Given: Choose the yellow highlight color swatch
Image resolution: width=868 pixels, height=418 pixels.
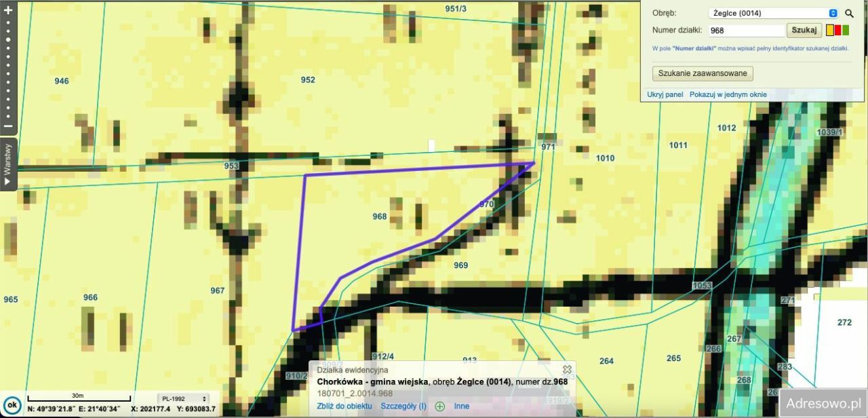Looking at the screenshot, I should [x=830, y=30].
